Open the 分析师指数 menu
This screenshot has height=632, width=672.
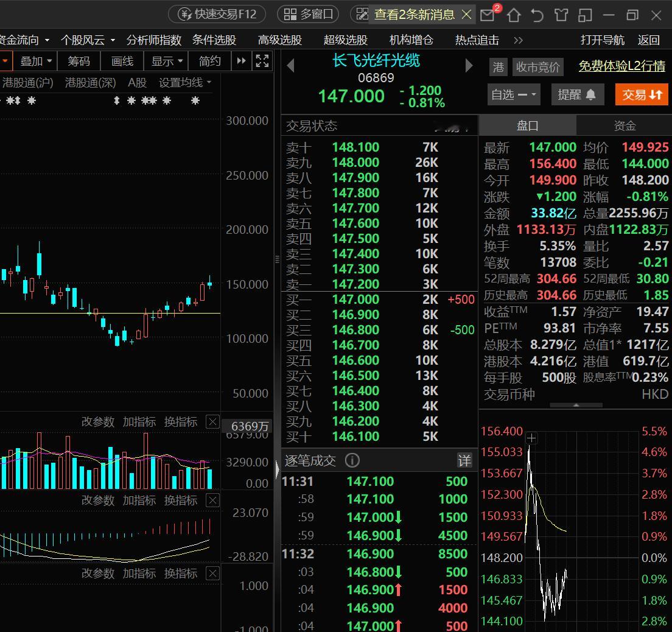click(x=154, y=40)
